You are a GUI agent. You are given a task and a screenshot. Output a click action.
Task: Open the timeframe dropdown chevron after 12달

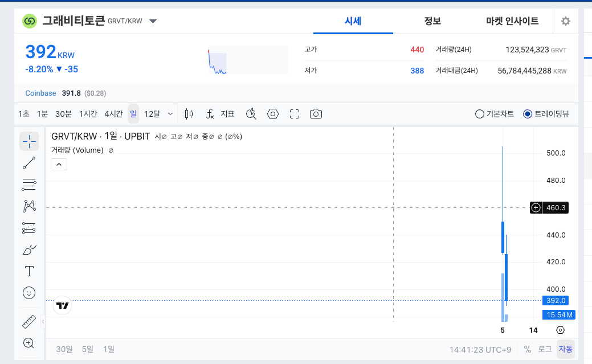[170, 114]
